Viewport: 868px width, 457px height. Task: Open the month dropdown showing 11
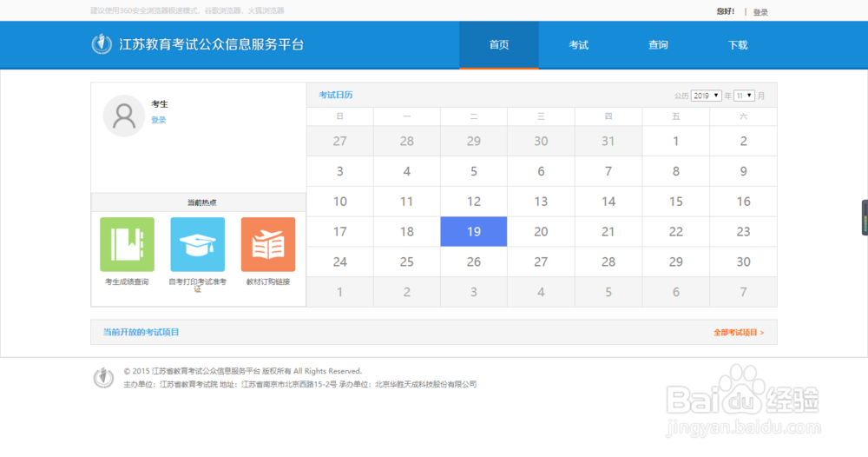(x=744, y=96)
